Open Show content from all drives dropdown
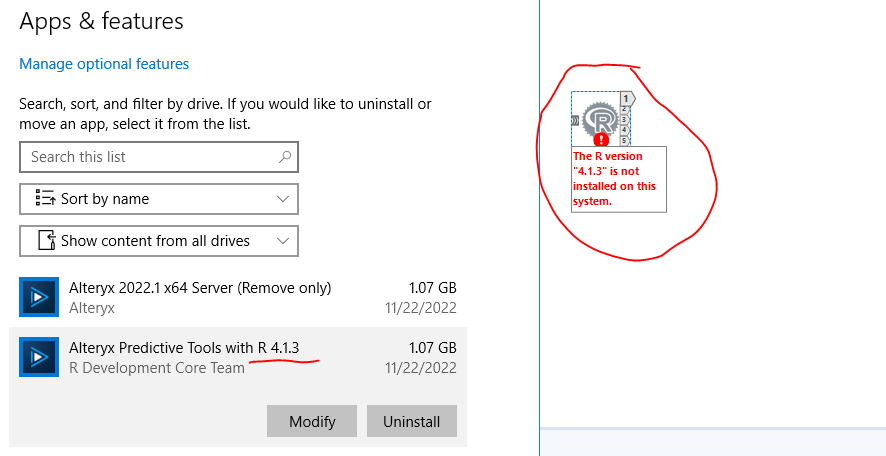Screen dimensions: 886x456 click(x=159, y=241)
